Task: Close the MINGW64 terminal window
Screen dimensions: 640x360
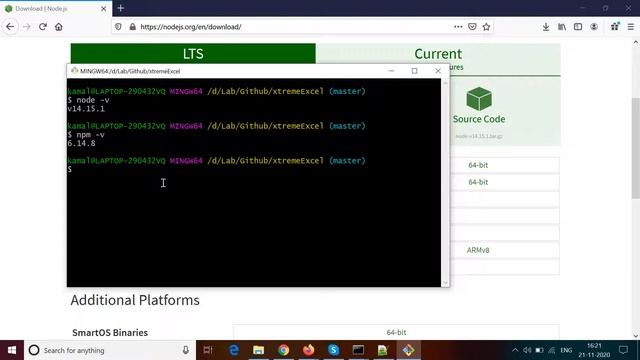Action: (x=438, y=71)
